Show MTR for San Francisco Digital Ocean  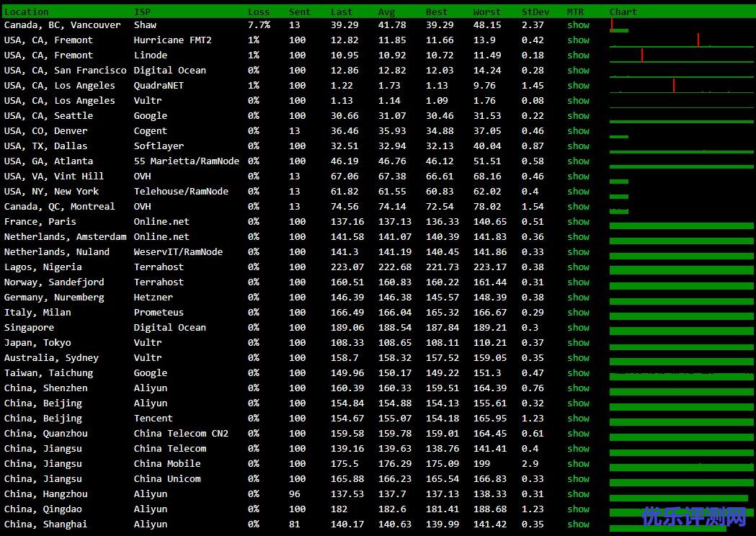point(578,71)
